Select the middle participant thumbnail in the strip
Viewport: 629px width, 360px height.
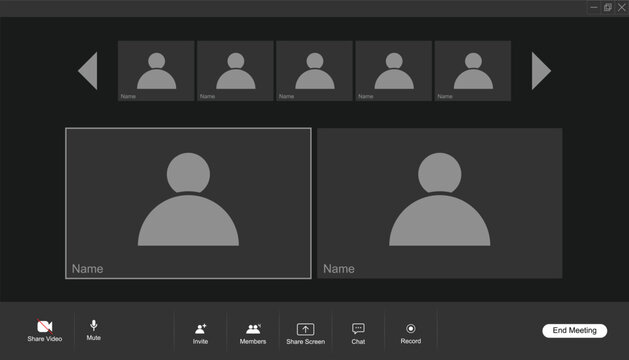(x=314, y=71)
